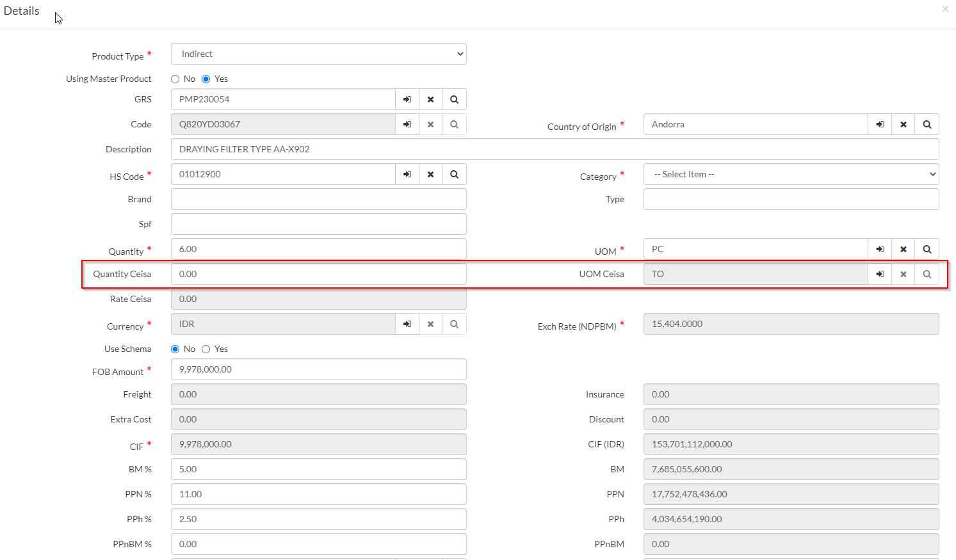
Task: Click the magnifier icon next to HS Code
Action: (x=454, y=174)
